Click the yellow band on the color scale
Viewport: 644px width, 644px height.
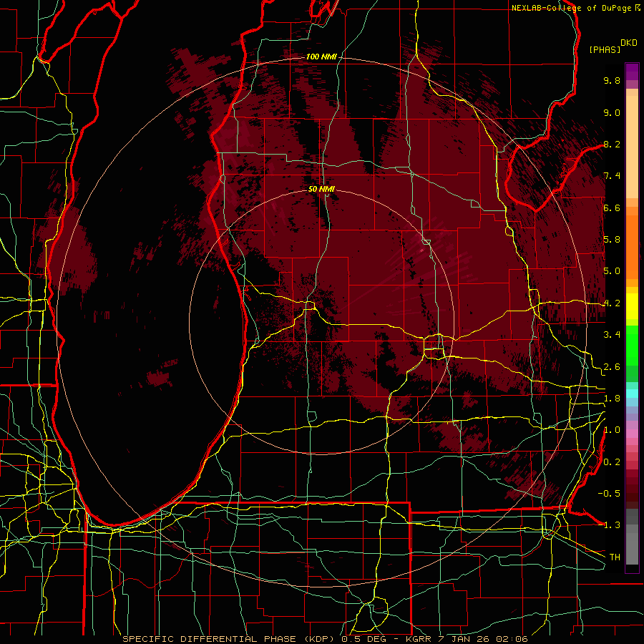(x=632, y=306)
